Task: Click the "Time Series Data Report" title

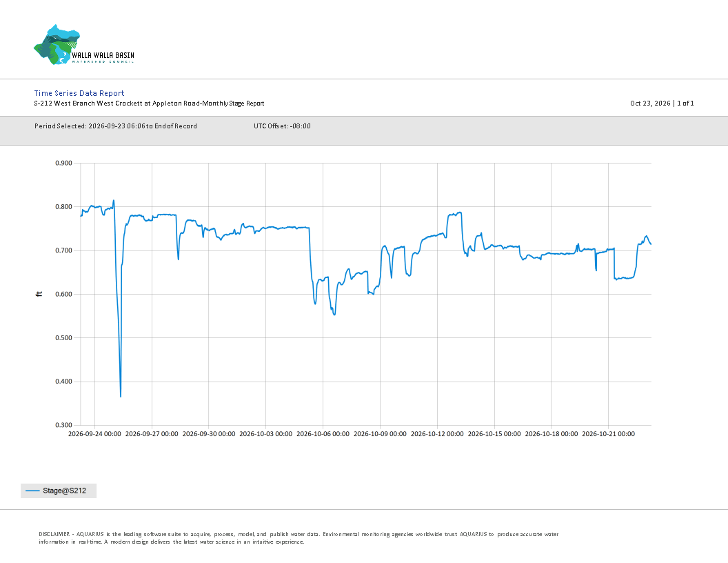Action: tap(79, 93)
